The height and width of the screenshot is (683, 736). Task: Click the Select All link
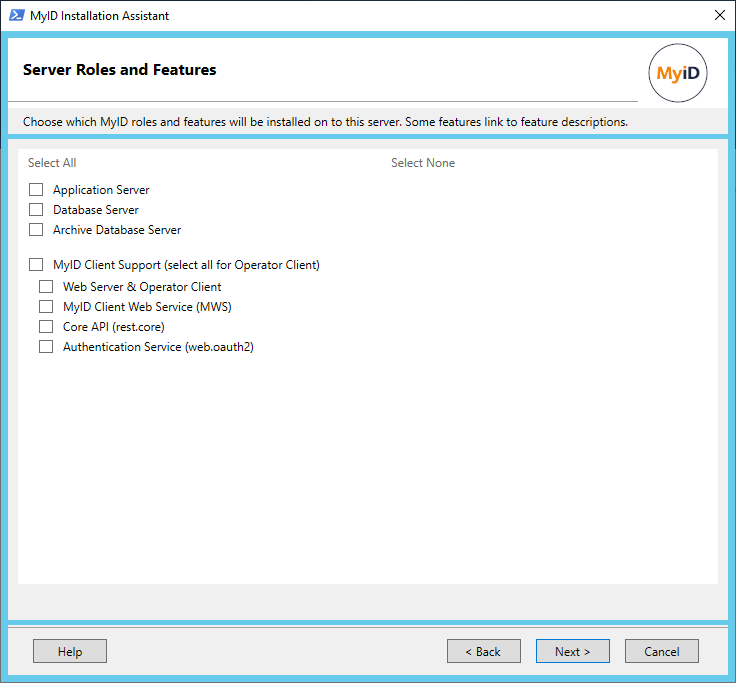(x=52, y=163)
